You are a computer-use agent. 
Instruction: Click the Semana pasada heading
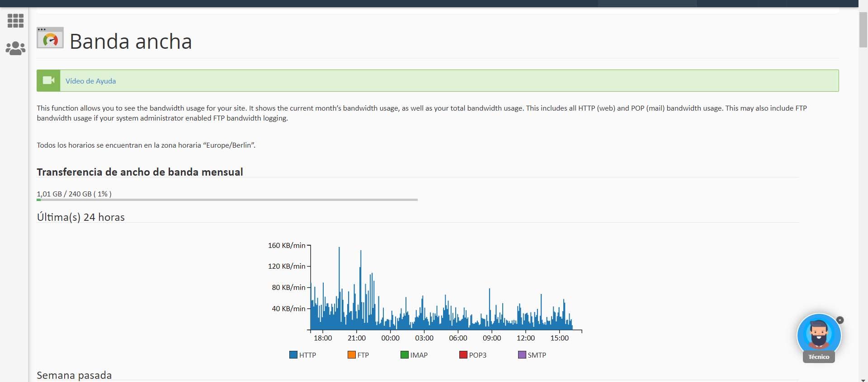pos(74,375)
